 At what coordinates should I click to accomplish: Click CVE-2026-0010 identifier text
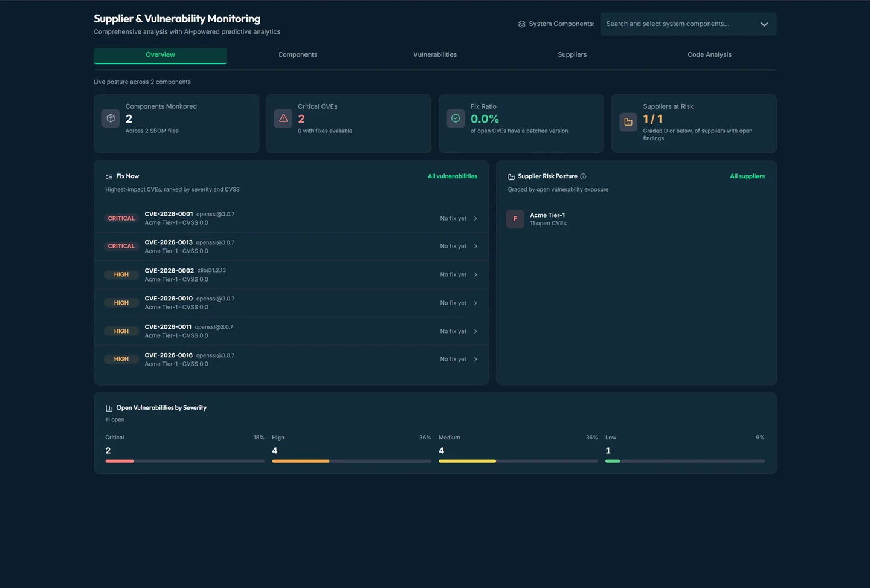pos(169,299)
